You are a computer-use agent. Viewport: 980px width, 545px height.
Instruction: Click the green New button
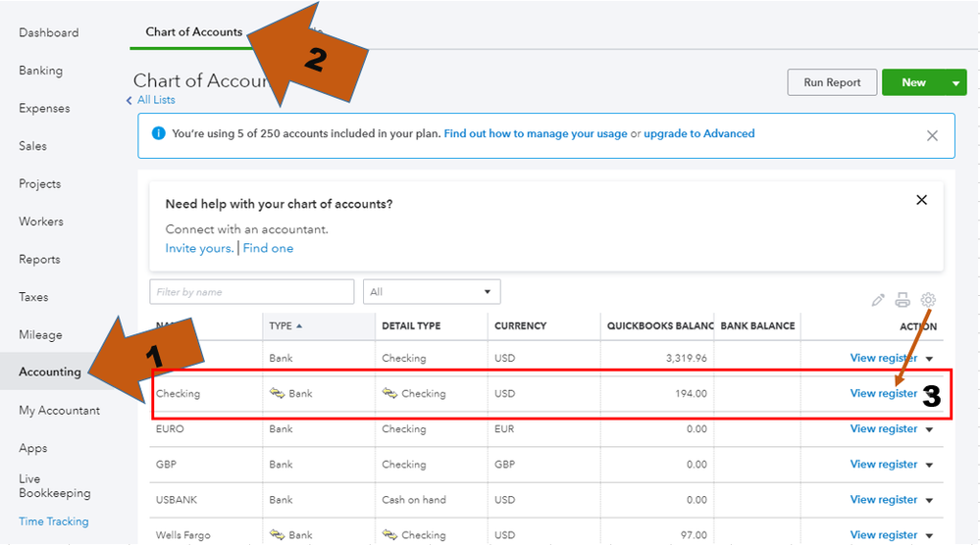coord(913,82)
